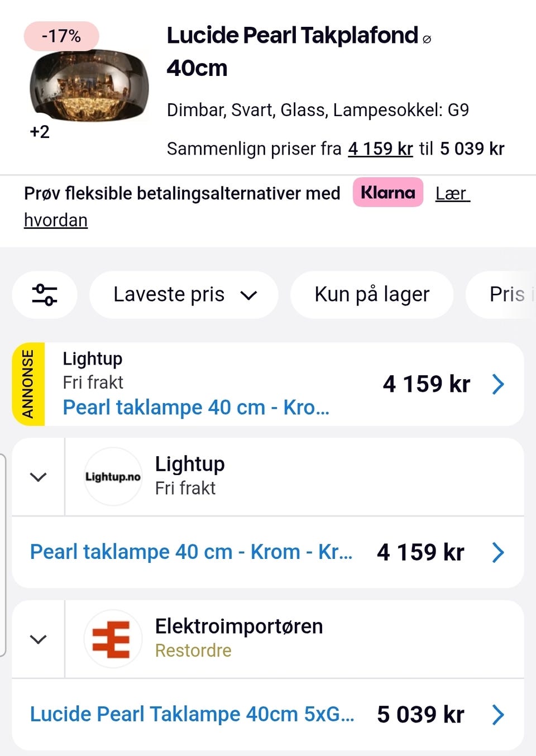Open Pearl taklampe 40 cm - Krom offer

coord(191,552)
